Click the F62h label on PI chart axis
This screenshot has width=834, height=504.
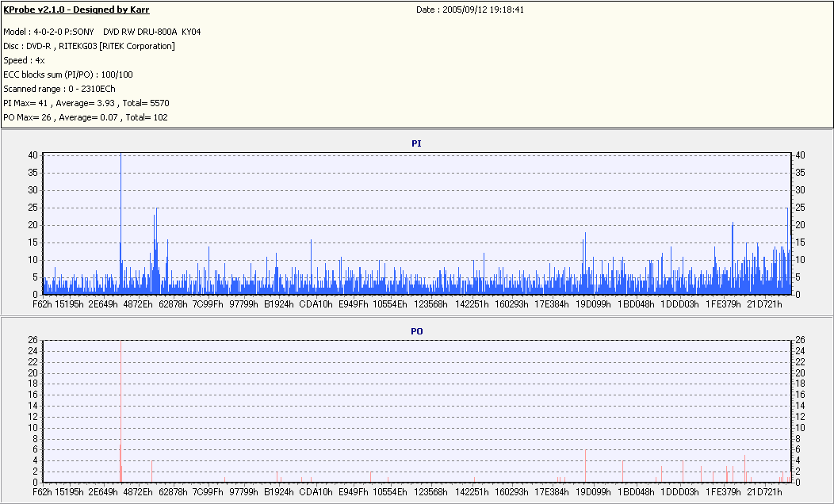pyautogui.click(x=42, y=304)
